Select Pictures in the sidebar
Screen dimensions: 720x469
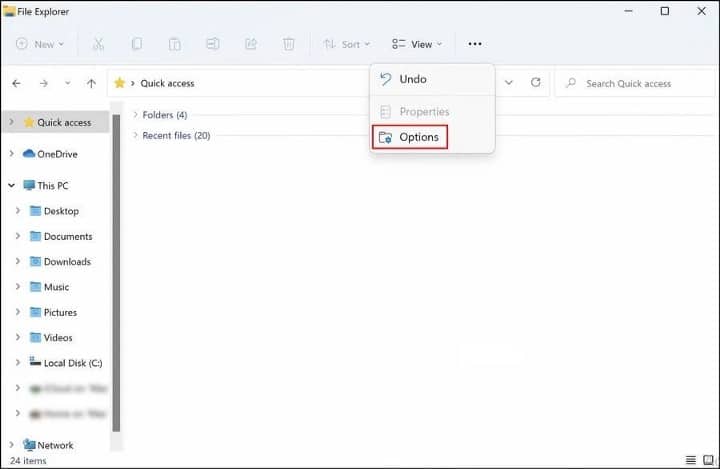[60, 312]
